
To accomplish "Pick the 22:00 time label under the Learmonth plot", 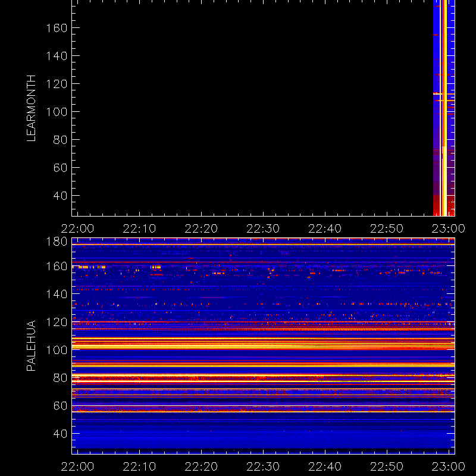I will tap(78, 228).
